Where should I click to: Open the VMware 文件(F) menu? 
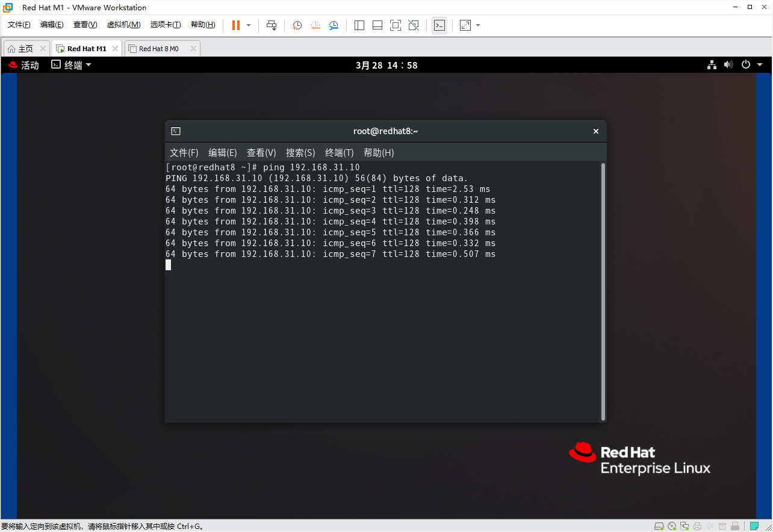point(19,25)
